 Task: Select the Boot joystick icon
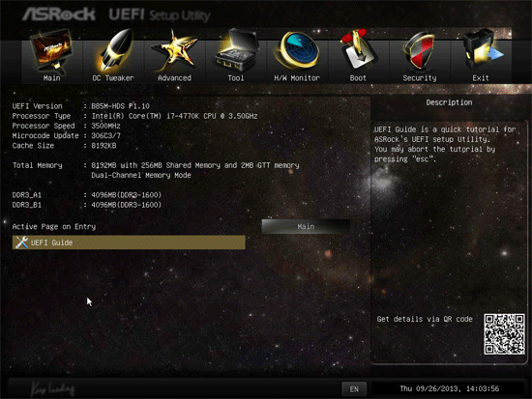[x=358, y=50]
